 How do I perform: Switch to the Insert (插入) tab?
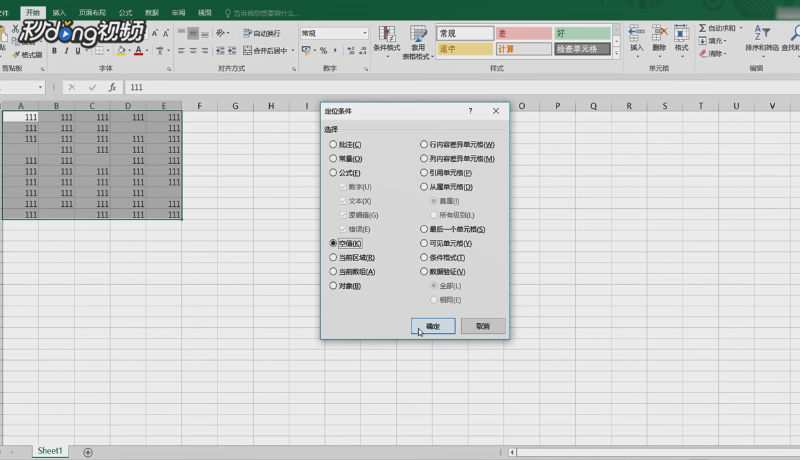tap(59, 13)
